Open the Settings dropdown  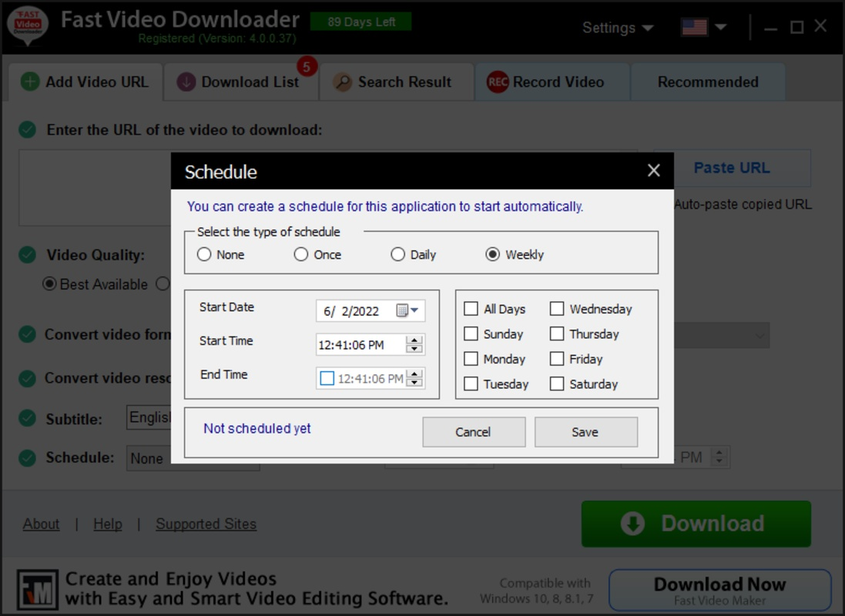click(x=616, y=27)
